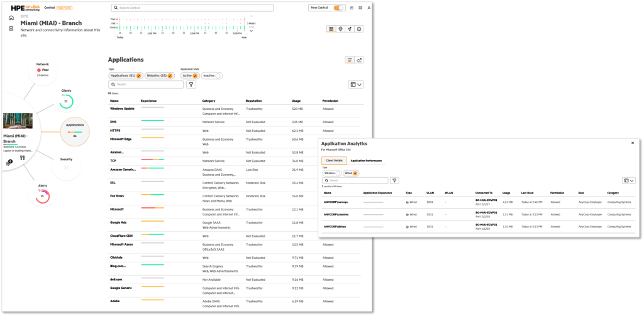Screen dimensions: 644x316
Task: Open the Home icon in left sidebar
Action: 11,18
